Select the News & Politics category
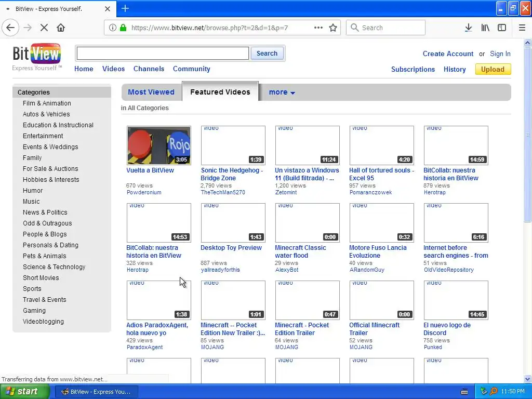 (x=45, y=212)
